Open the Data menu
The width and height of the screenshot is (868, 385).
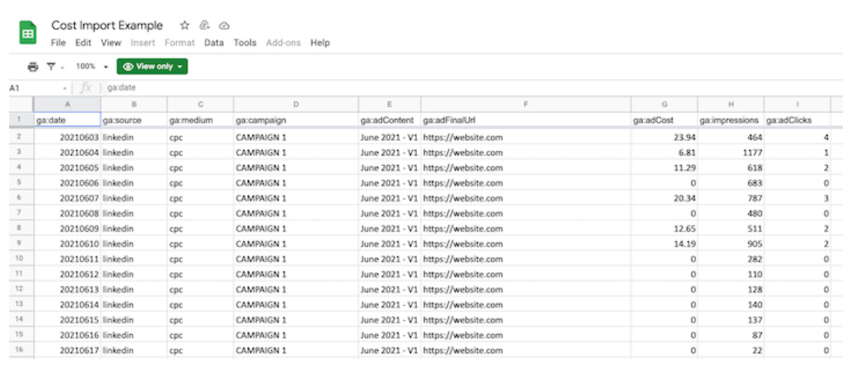click(214, 43)
